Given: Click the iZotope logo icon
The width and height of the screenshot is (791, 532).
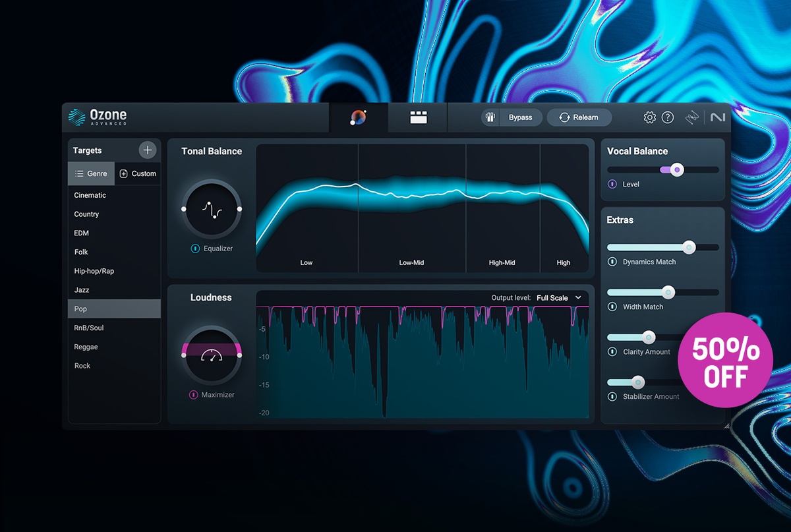Looking at the screenshot, I should pyautogui.click(x=691, y=117).
